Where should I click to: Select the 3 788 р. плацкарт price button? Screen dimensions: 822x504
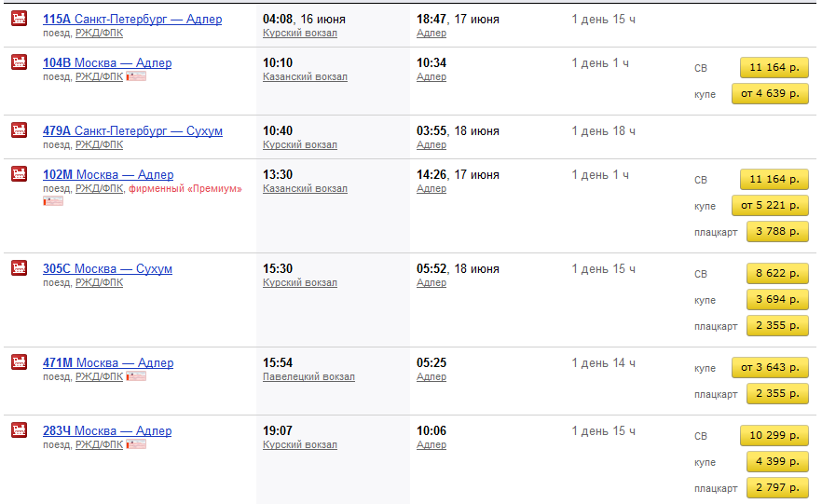point(776,231)
